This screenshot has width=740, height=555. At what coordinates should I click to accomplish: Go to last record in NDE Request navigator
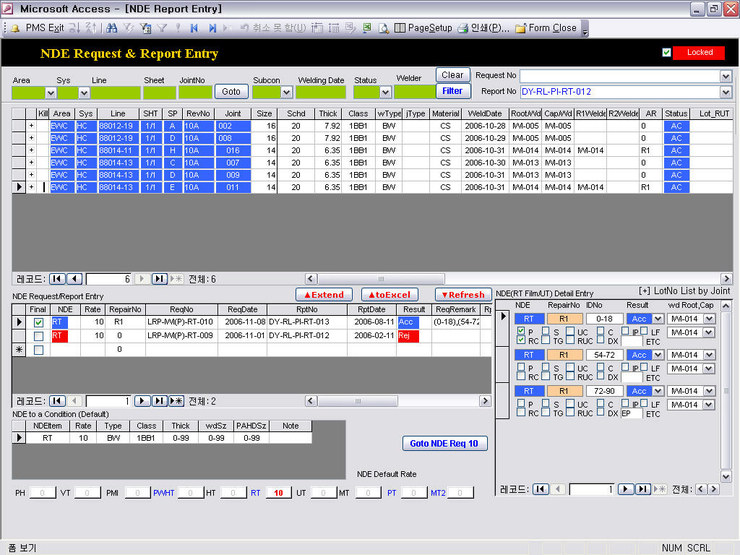(160, 401)
